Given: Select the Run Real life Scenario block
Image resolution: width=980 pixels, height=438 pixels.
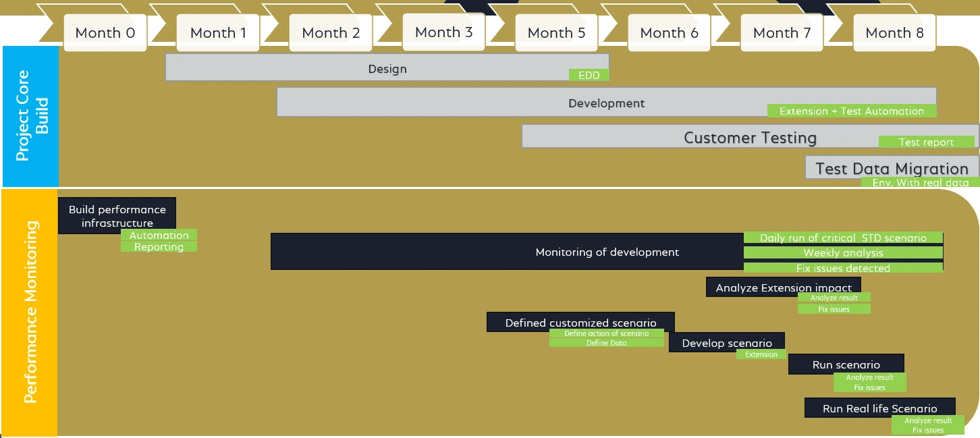Looking at the screenshot, I should (x=879, y=407).
